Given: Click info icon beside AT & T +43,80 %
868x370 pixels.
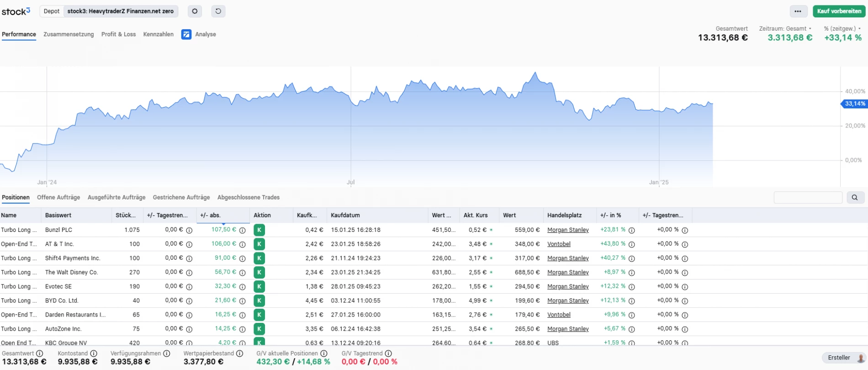Looking at the screenshot, I should click(632, 244).
